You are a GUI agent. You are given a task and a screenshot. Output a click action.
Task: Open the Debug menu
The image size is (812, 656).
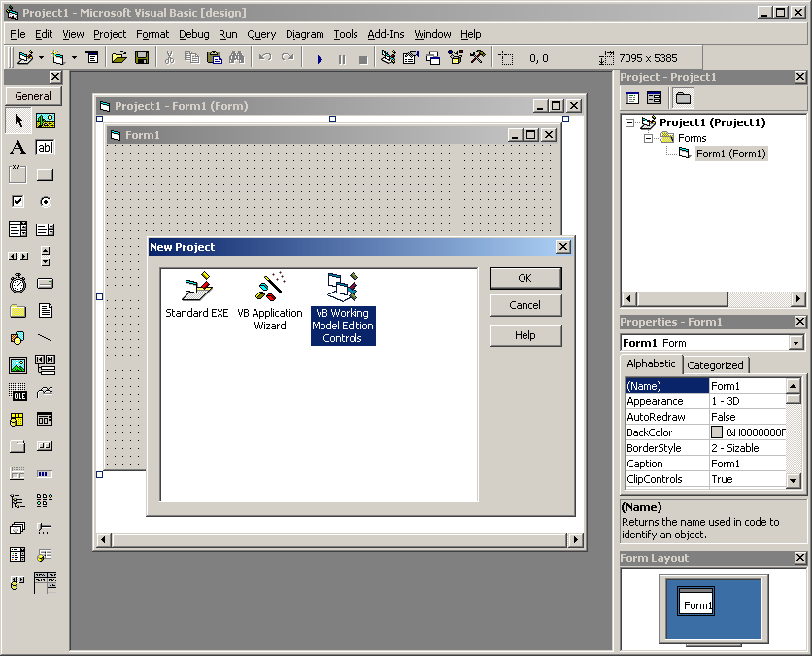pos(194,34)
